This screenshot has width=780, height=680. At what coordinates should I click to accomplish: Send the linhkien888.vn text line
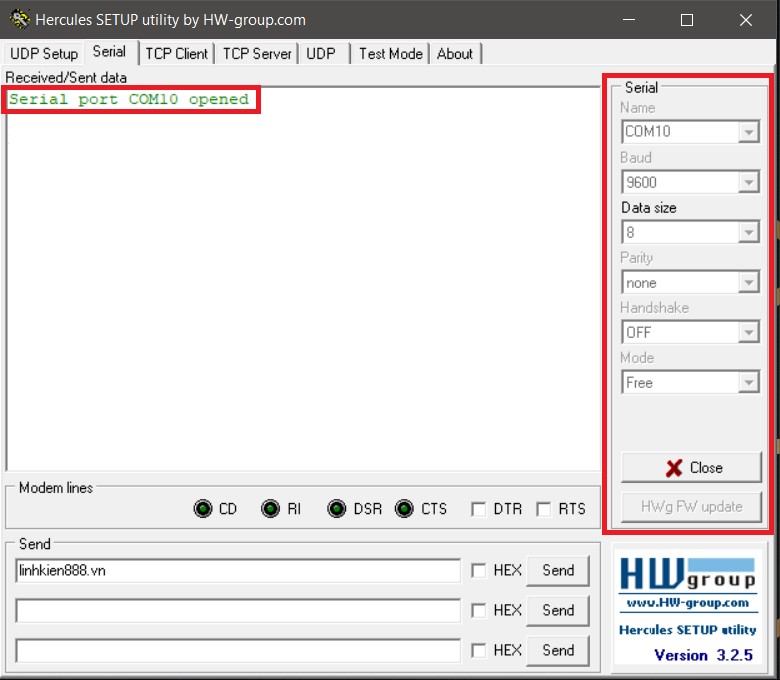click(558, 570)
